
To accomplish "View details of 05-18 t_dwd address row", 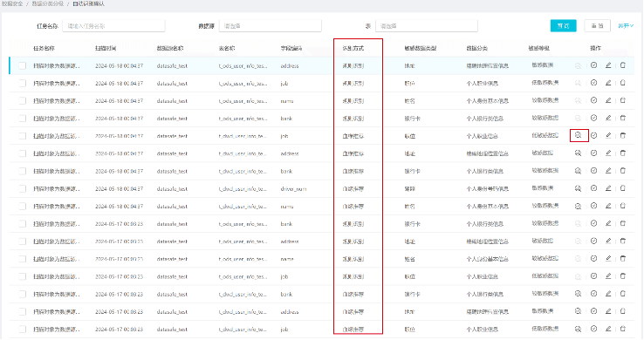I will [x=579, y=153].
